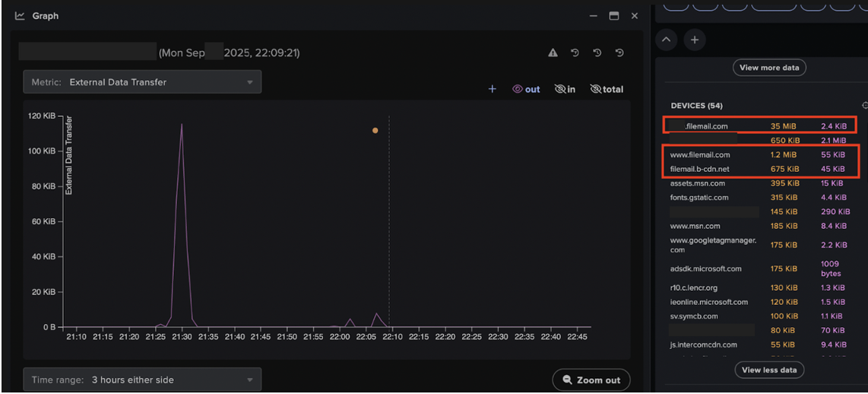This screenshot has height=394, width=868.
Task: Click the Graph chart icon in title bar
Action: (x=20, y=16)
